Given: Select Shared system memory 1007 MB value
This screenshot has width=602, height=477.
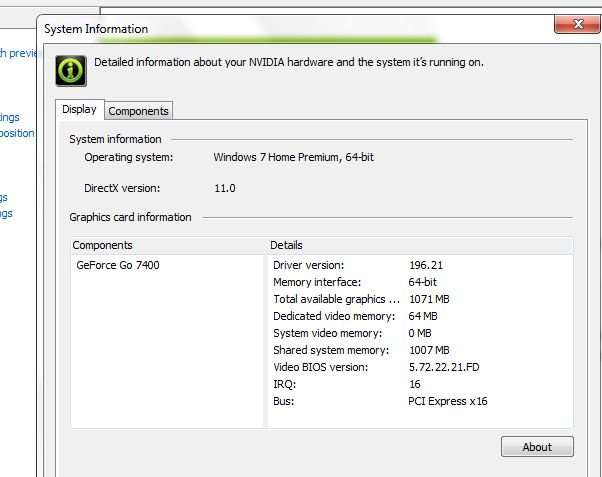Looking at the screenshot, I should [429, 350].
